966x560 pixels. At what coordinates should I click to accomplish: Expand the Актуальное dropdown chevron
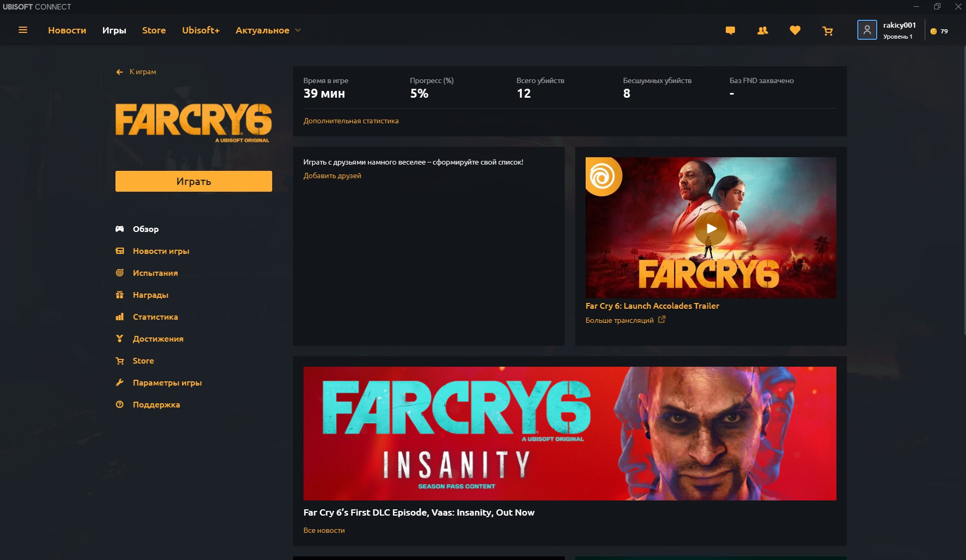(298, 30)
